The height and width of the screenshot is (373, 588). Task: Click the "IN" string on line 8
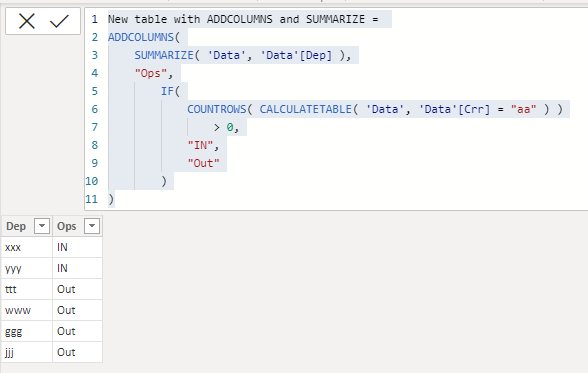pos(200,145)
